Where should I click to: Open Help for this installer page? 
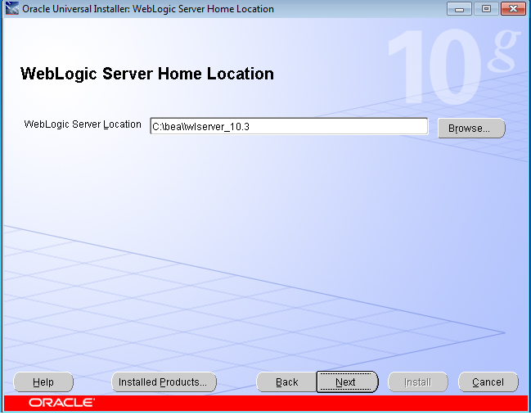point(43,382)
